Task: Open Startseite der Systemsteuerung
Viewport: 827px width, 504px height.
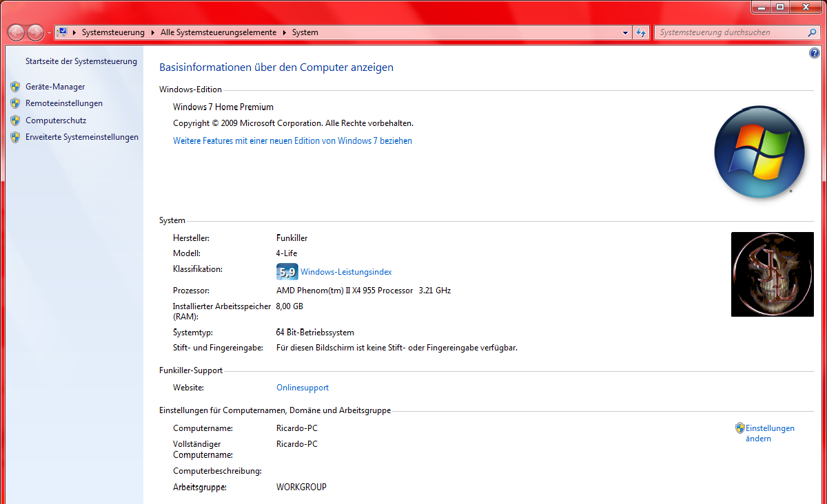Action: click(81, 61)
